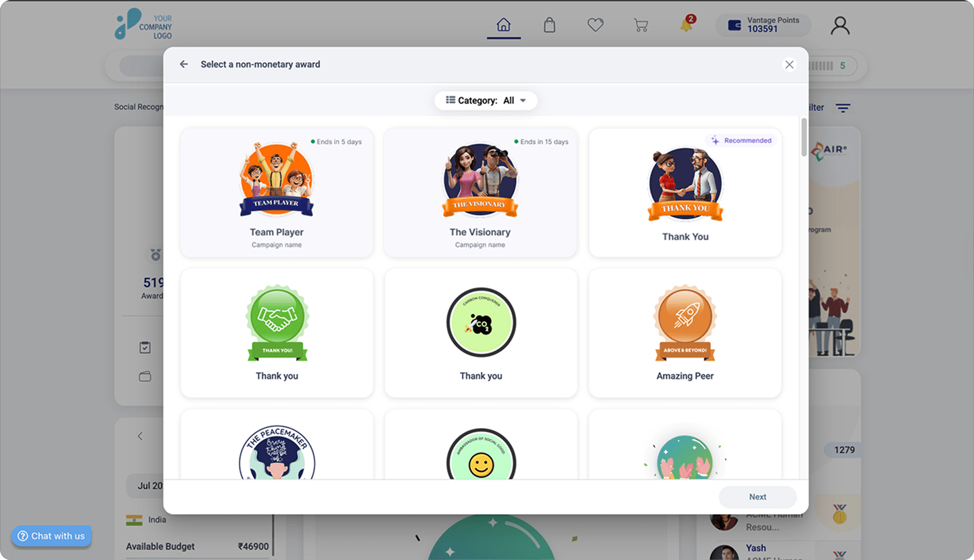Close the award selection dialog
Image resolution: width=974 pixels, height=560 pixels.
click(x=789, y=64)
